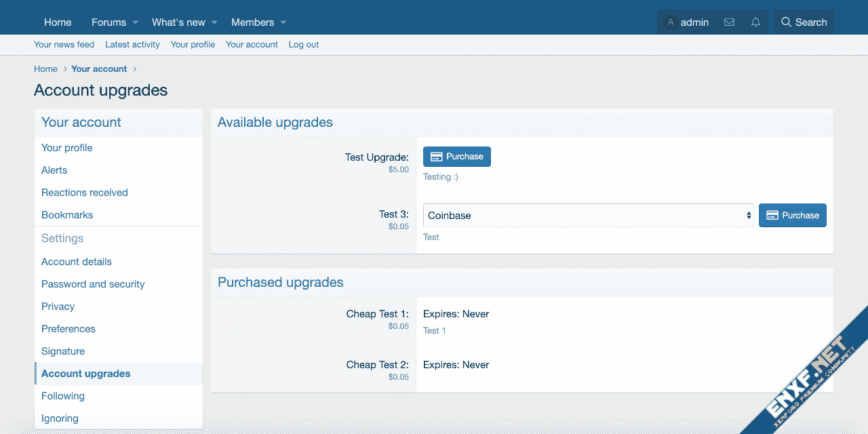The image size is (868, 434).
Task: Click the Search magnifier button
Action: click(804, 22)
